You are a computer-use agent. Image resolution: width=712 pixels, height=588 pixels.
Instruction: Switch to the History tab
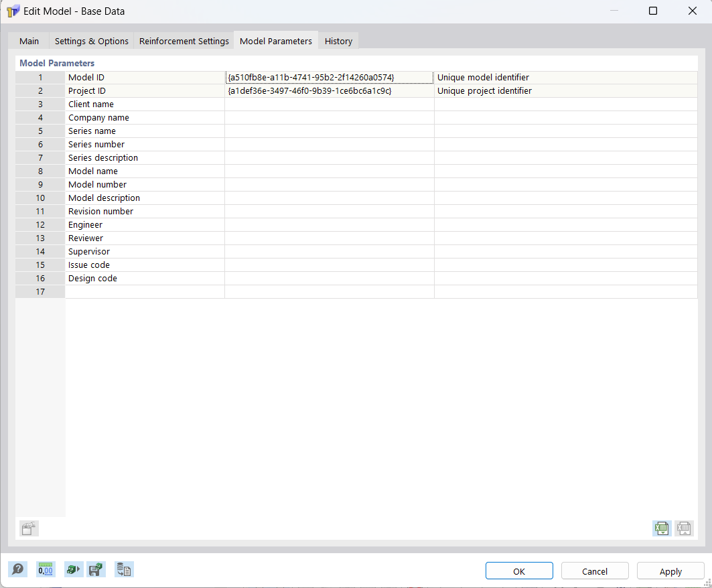338,41
